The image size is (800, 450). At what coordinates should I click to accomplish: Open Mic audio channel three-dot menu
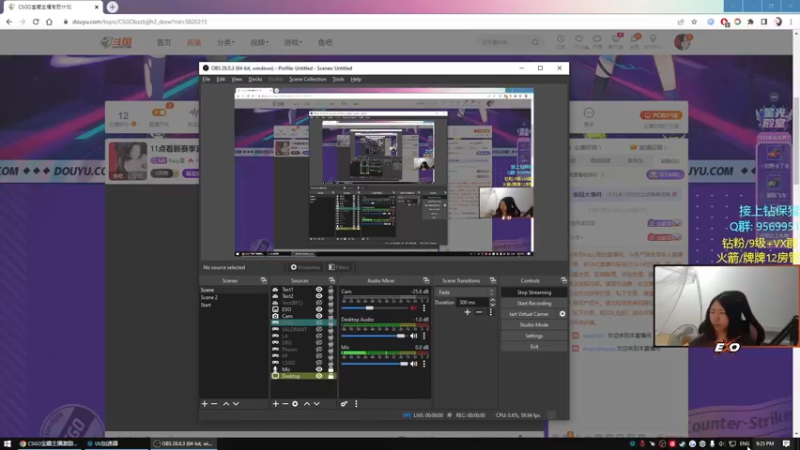coord(424,364)
